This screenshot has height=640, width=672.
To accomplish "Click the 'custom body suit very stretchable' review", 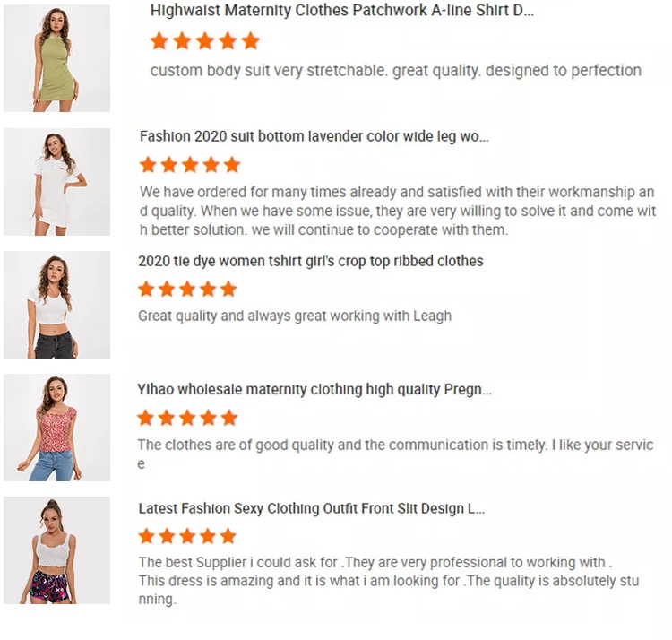I will (395, 70).
